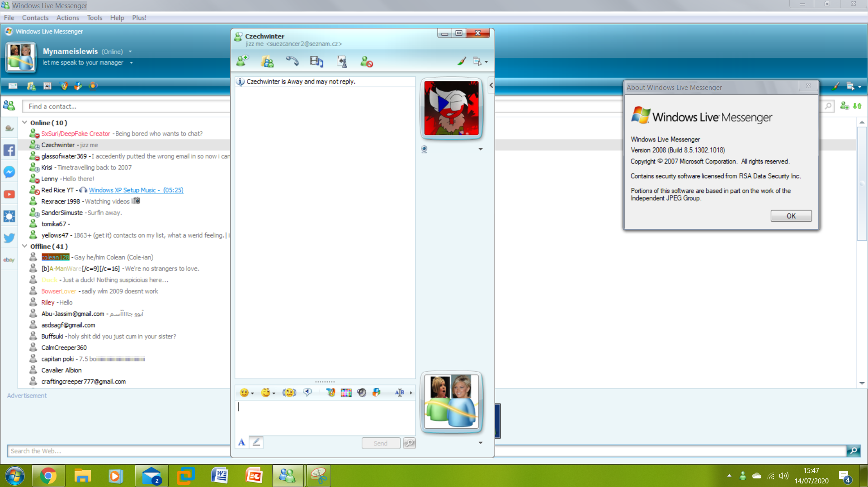868x487 pixels.
Task: Open Microsoft Word from the taskbar
Action: tap(220, 476)
